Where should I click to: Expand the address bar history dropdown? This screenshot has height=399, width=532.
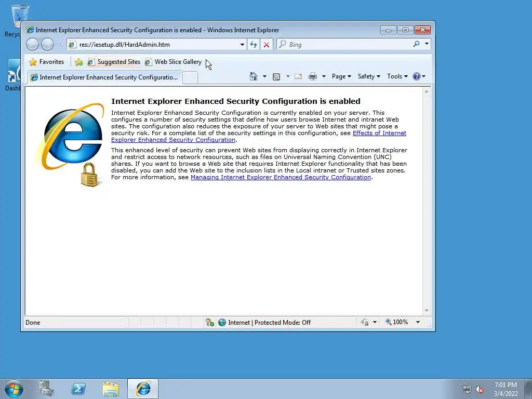[242, 45]
